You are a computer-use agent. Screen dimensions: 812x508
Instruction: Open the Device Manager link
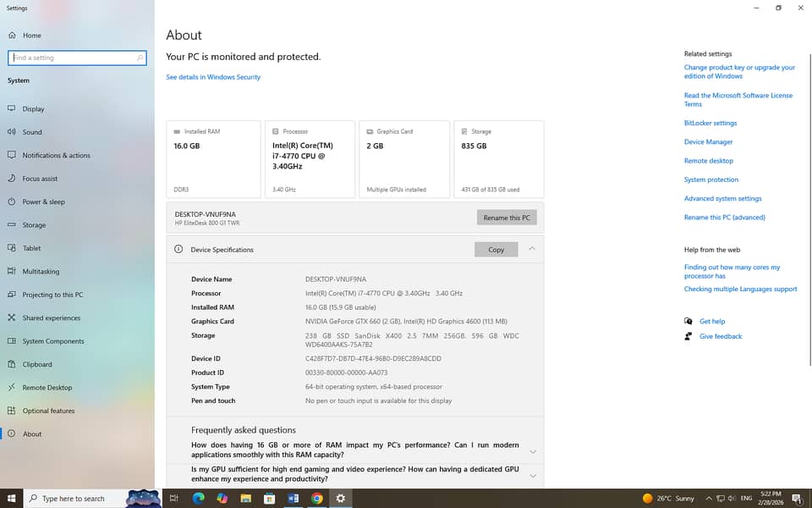pyautogui.click(x=708, y=142)
